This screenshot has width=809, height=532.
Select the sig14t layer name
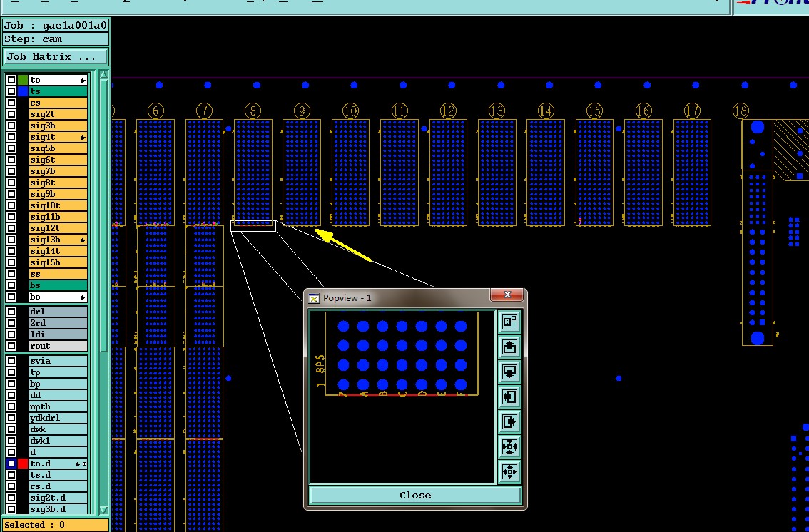pos(58,251)
